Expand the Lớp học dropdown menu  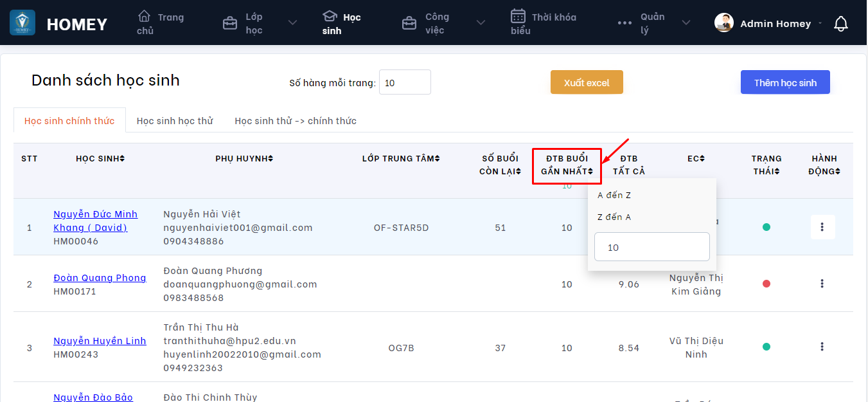(x=292, y=23)
